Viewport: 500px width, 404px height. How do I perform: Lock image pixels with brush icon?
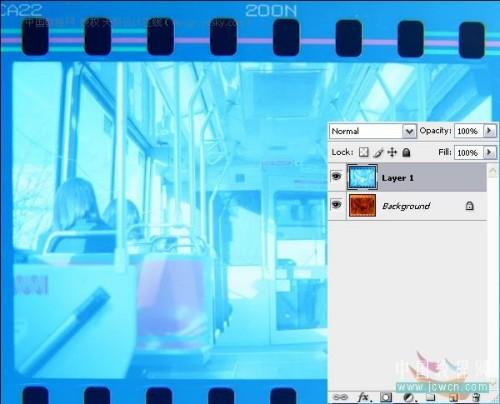tap(378, 153)
